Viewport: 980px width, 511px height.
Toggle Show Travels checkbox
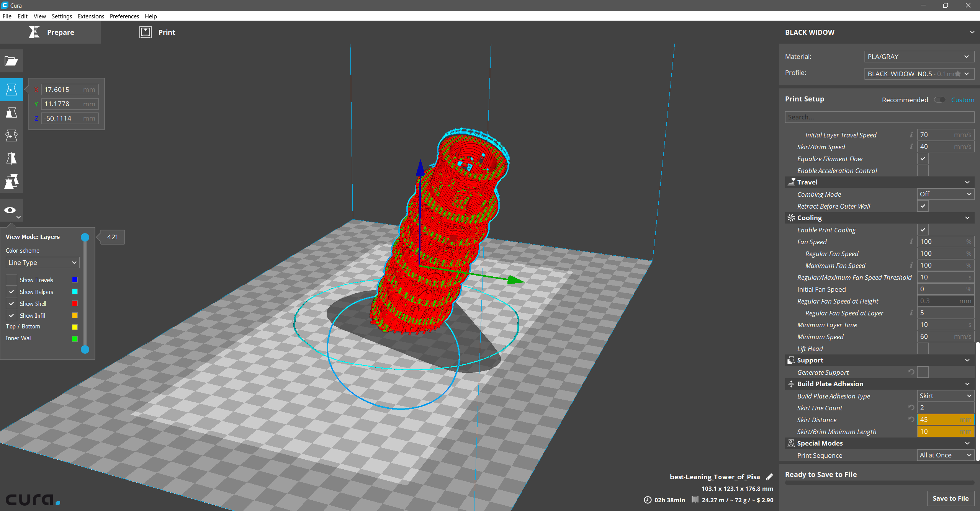[11, 280]
